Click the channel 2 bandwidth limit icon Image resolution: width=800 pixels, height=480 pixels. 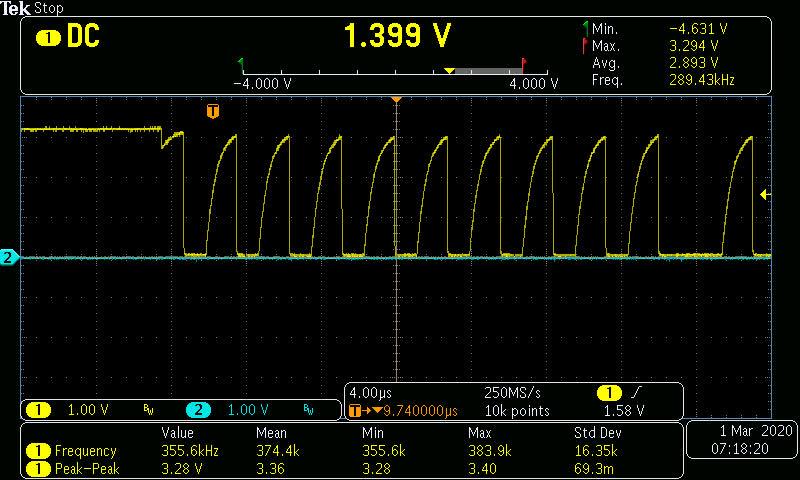tap(308, 410)
